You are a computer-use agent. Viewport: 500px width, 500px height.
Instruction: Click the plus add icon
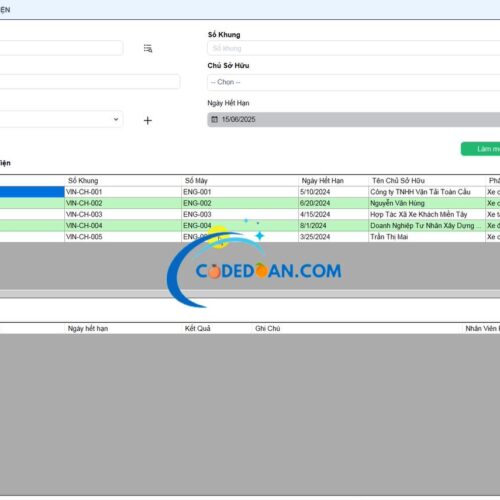148,120
